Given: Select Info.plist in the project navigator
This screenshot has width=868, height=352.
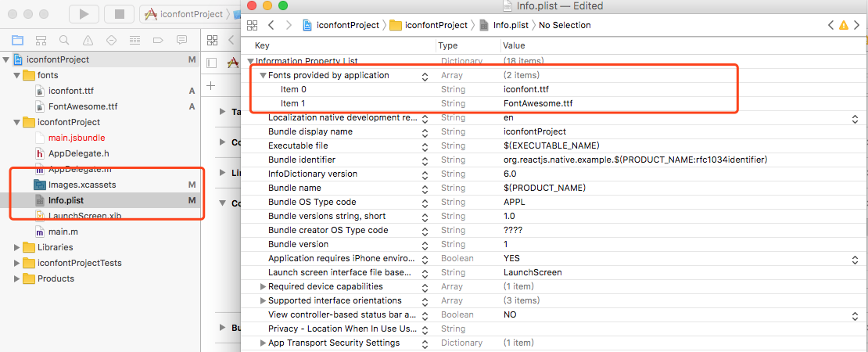Looking at the screenshot, I should tap(66, 200).
